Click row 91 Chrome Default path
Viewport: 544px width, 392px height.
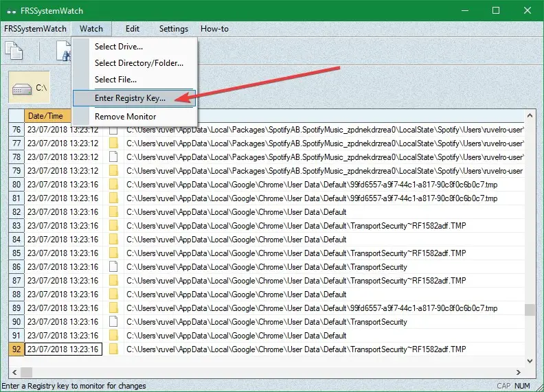(236, 336)
